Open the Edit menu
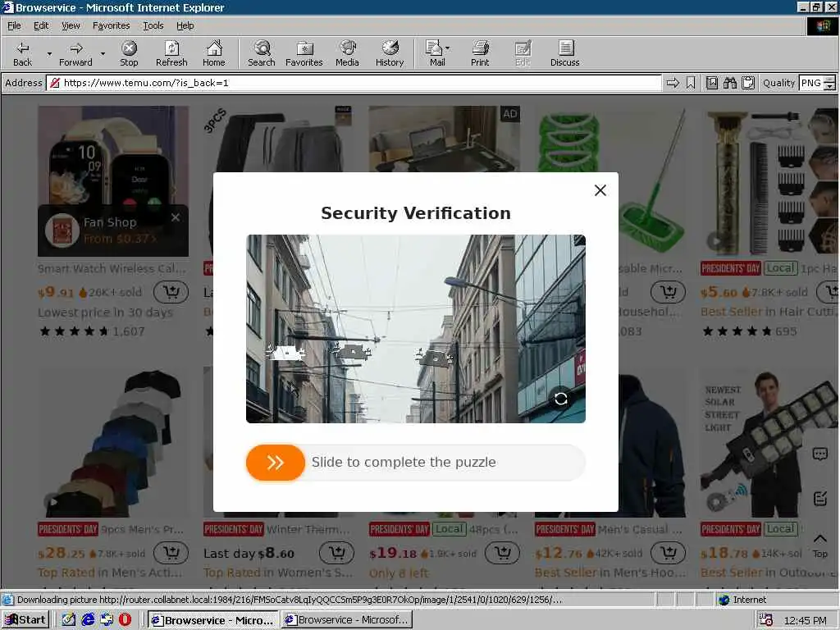This screenshot has width=840, height=630. tap(41, 25)
